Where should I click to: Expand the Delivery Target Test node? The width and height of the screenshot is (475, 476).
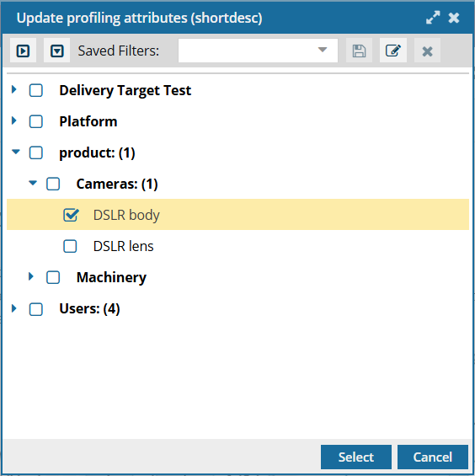click(14, 89)
